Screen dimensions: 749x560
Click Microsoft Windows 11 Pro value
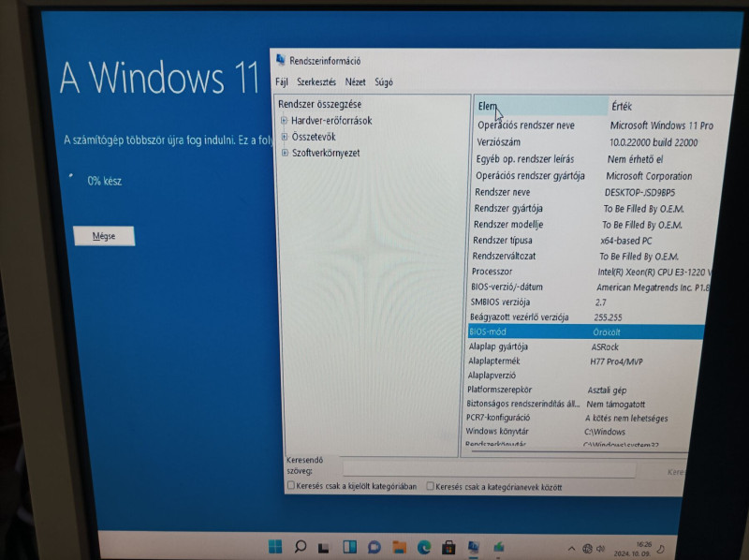point(662,125)
